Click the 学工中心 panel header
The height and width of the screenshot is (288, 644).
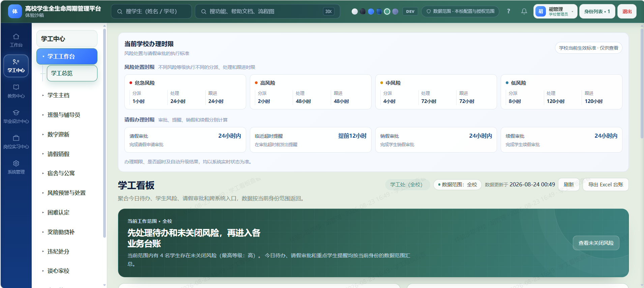click(67, 39)
